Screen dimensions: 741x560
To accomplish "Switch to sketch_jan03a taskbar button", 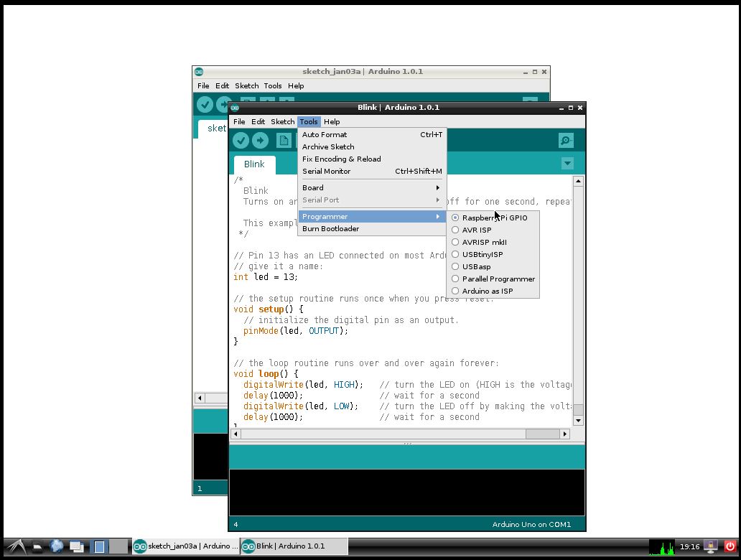I will 186,547.
